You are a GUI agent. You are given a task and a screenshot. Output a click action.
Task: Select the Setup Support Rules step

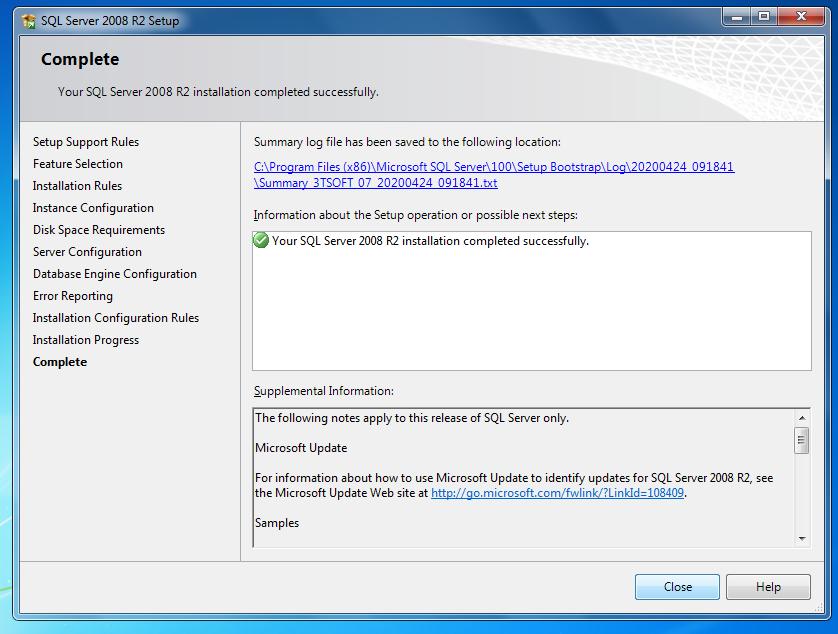pos(86,142)
